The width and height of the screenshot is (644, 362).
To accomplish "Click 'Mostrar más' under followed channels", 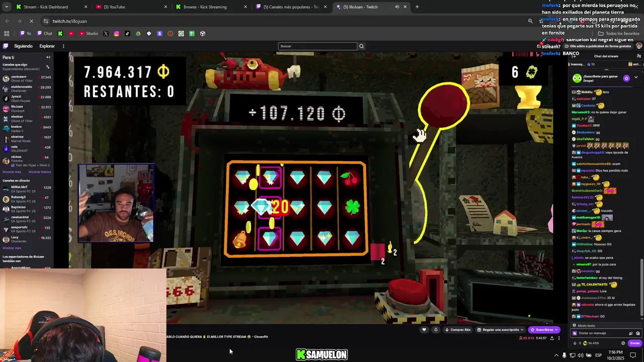I will pyautogui.click(x=12, y=172).
